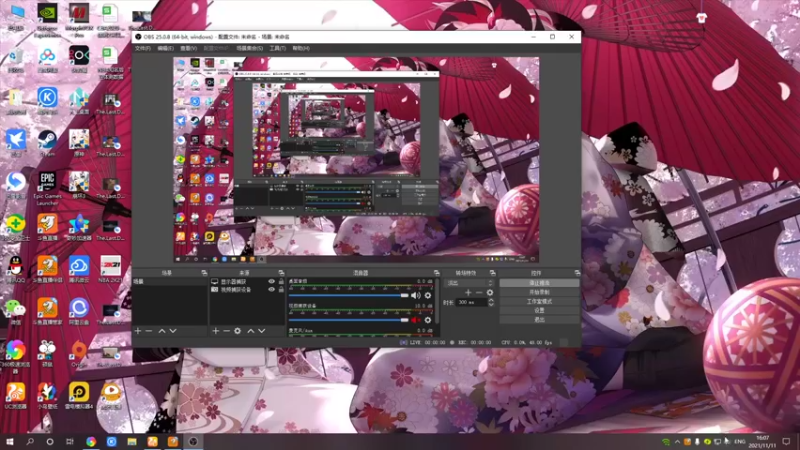Open source properties gear in Sources panel
800x450 pixels.
point(237,331)
